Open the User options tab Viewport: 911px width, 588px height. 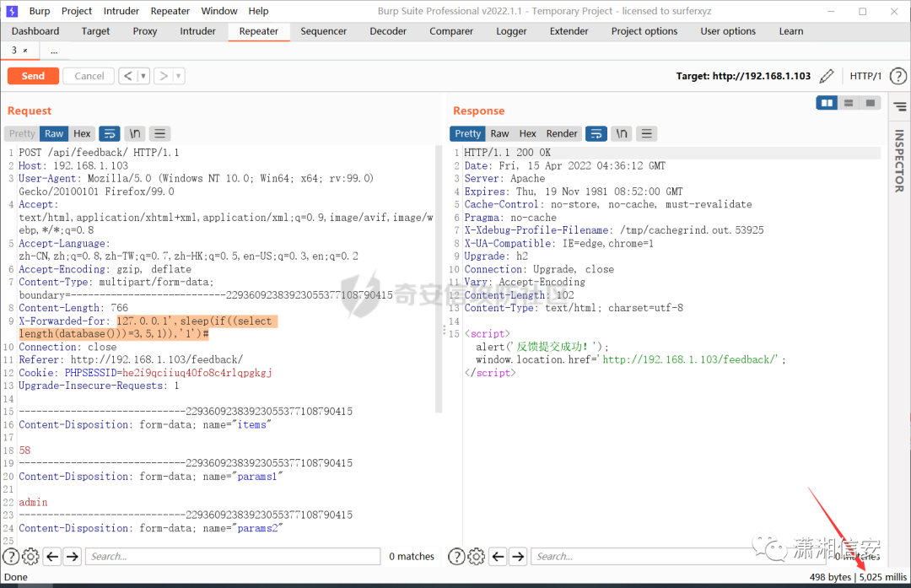tap(728, 31)
